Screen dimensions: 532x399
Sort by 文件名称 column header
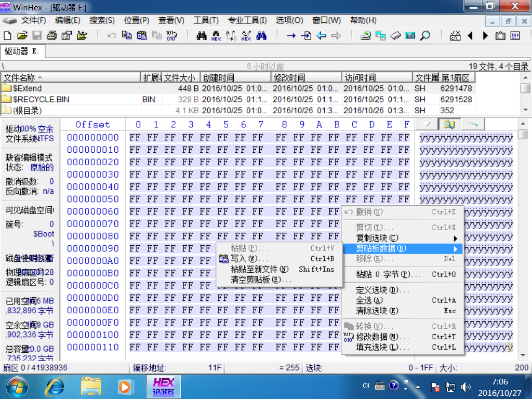(71, 78)
